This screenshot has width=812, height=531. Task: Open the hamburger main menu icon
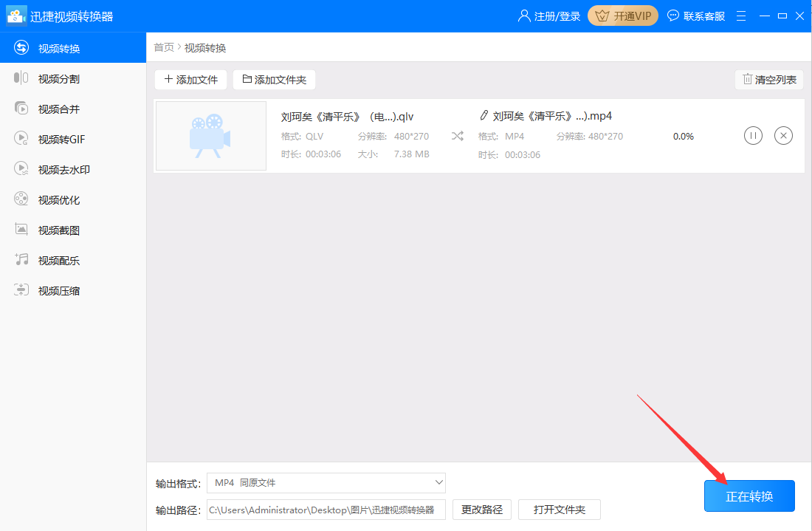[x=741, y=16]
